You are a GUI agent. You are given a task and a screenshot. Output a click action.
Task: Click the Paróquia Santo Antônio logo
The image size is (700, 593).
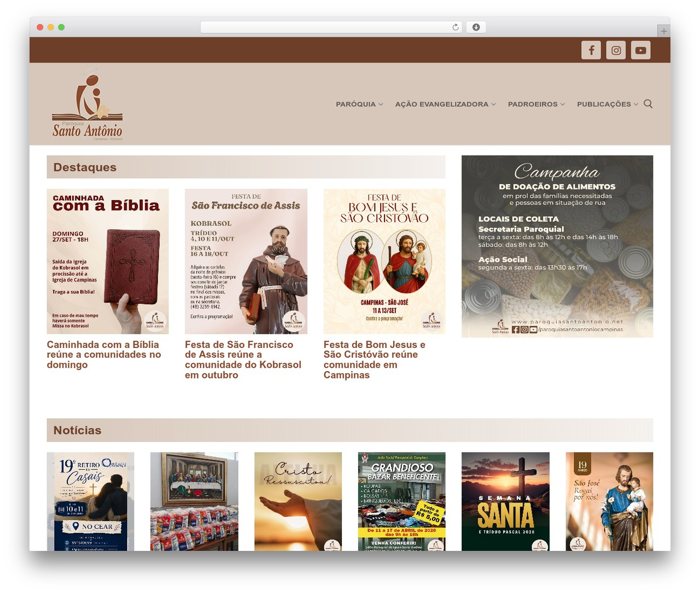(87, 106)
